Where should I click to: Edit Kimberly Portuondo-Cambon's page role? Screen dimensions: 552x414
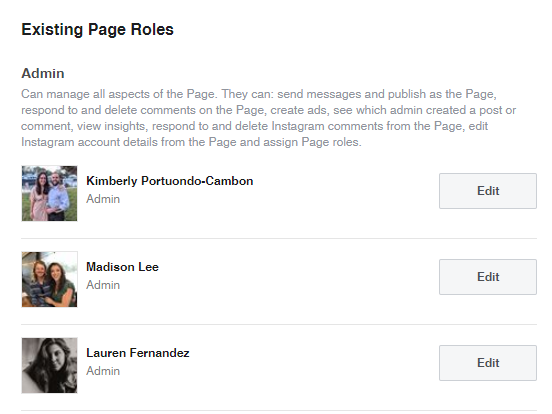click(488, 191)
